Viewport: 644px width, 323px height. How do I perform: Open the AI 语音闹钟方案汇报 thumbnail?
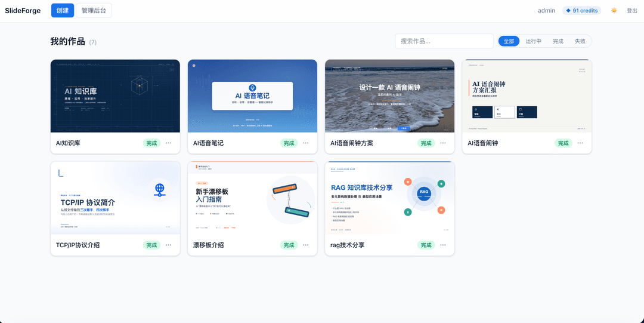[x=527, y=96]
